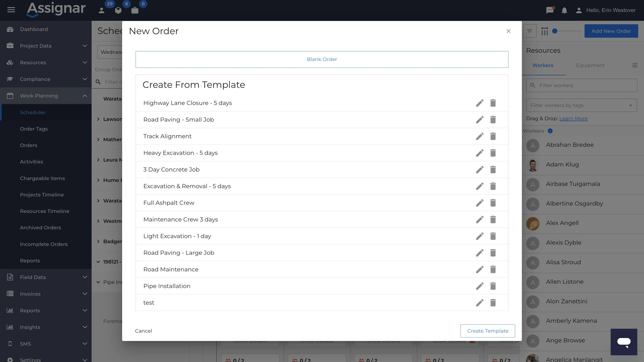644x362 pixels.
Task: Edit 3 Day Concrete Job template
Action: point(480,170)
